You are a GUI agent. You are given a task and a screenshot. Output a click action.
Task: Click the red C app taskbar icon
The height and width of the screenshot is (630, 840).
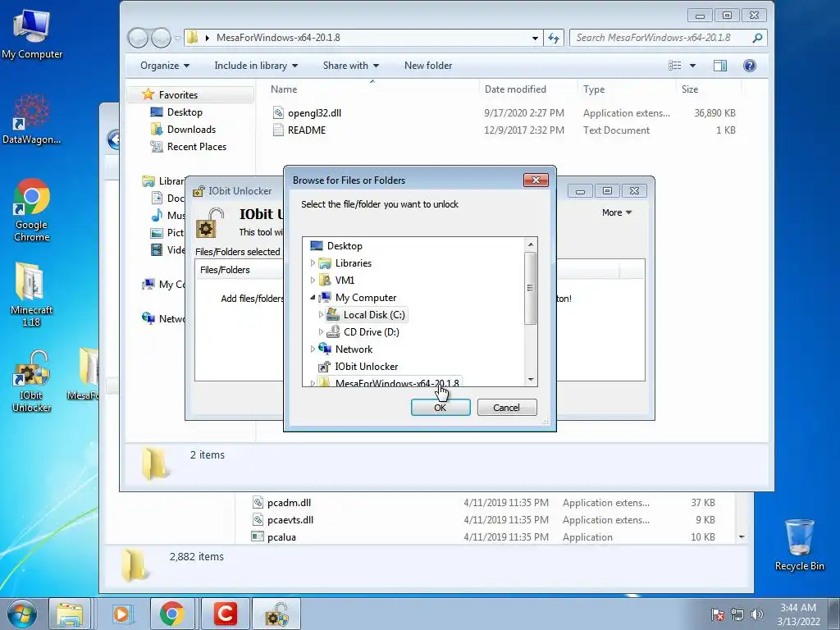(x=225, y=614)
